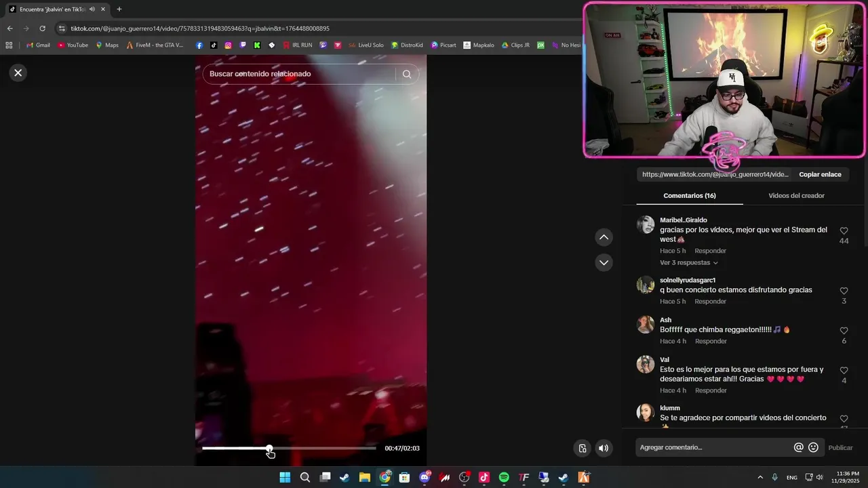Reply to Val's comment with Responder
The width and height of the screenshot is (868, 488).
pos(711,390)
